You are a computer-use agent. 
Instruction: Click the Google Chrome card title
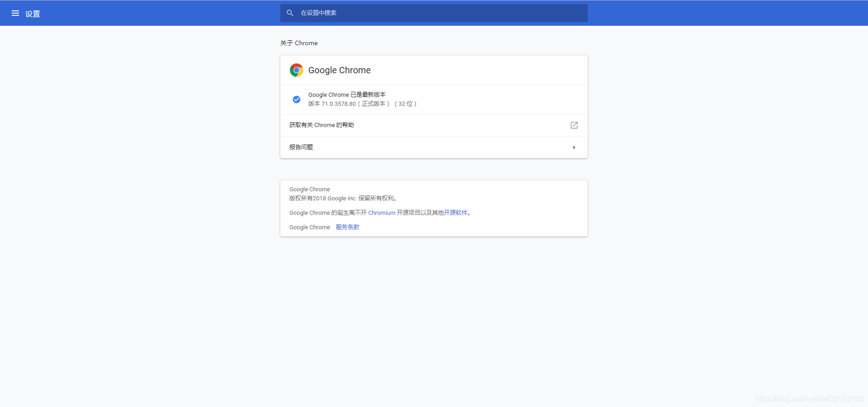click(x=340, y=70)
